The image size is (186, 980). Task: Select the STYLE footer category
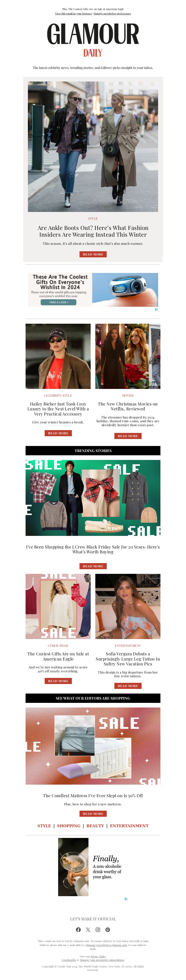44,826
